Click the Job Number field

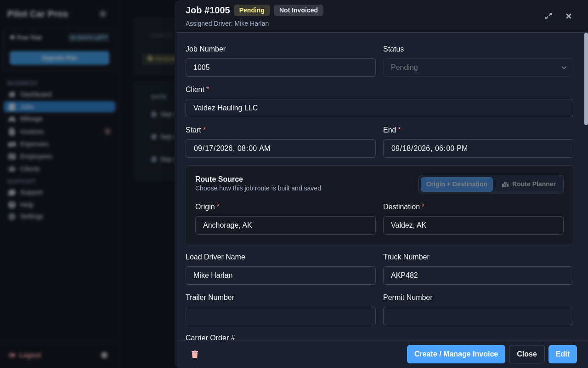[x=281, y=68]
